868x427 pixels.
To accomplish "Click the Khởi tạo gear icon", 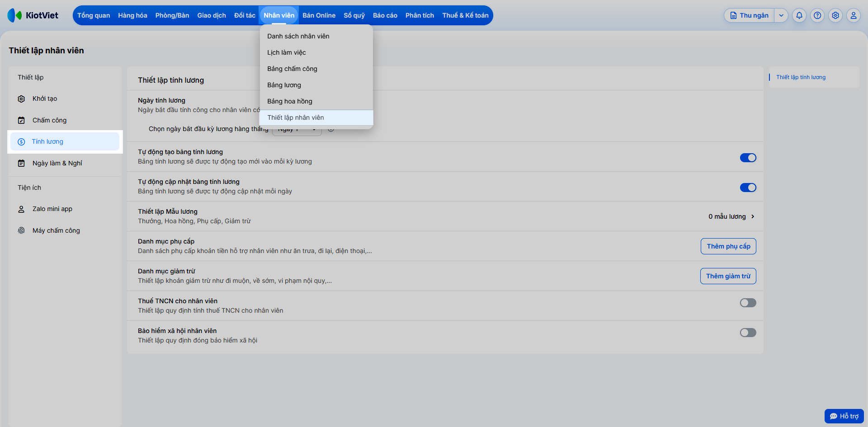I will click(x=21, y=99).
